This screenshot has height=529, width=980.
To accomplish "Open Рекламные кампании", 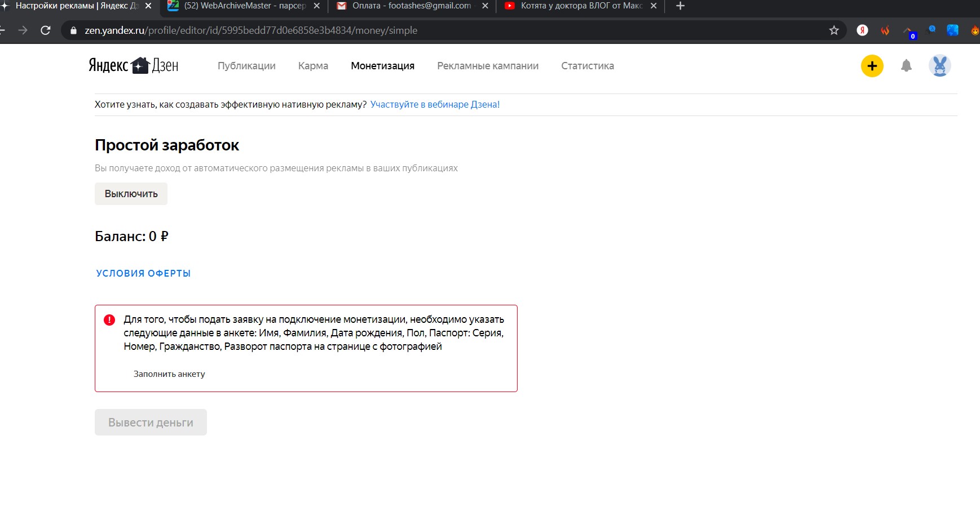I will pyautogui.click(x=488, y=66).
